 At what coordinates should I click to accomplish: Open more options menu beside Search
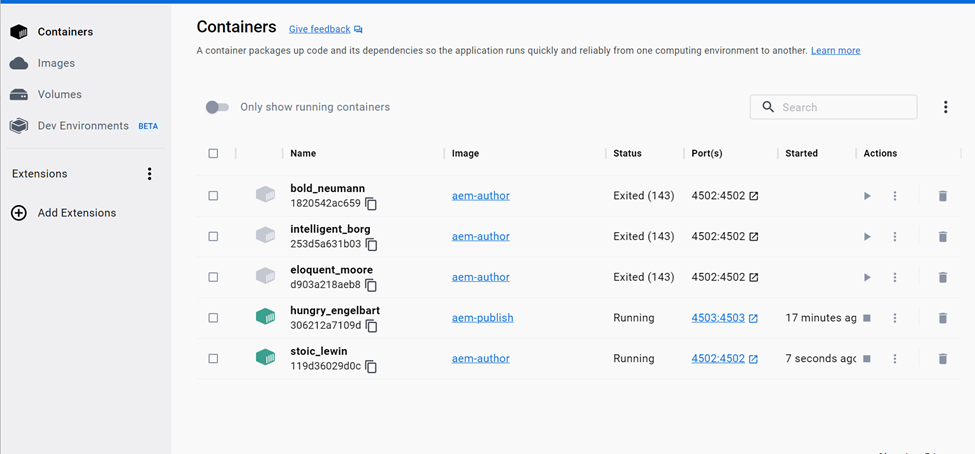[x=945, y=107]
